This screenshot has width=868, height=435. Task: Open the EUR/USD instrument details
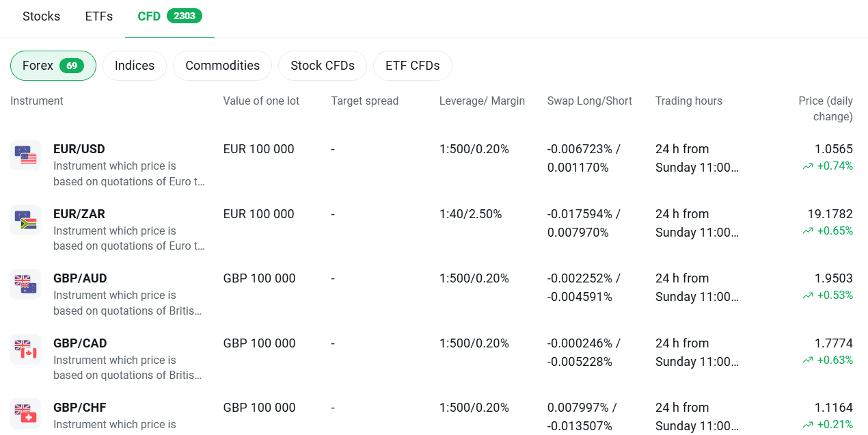click(x=79, y=148)
